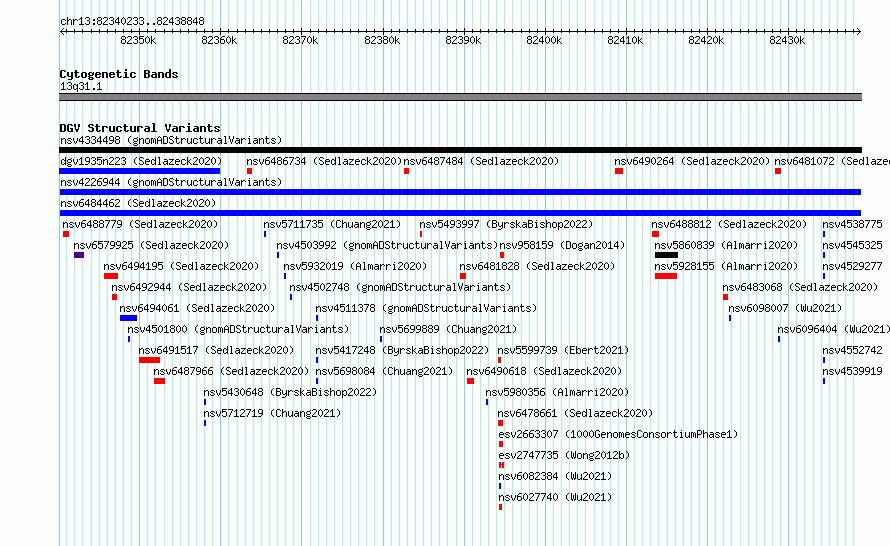Click nsv5698084 Chuang2021 label
890x546 pixels.
pyautogui.click(x=385, y=371)
